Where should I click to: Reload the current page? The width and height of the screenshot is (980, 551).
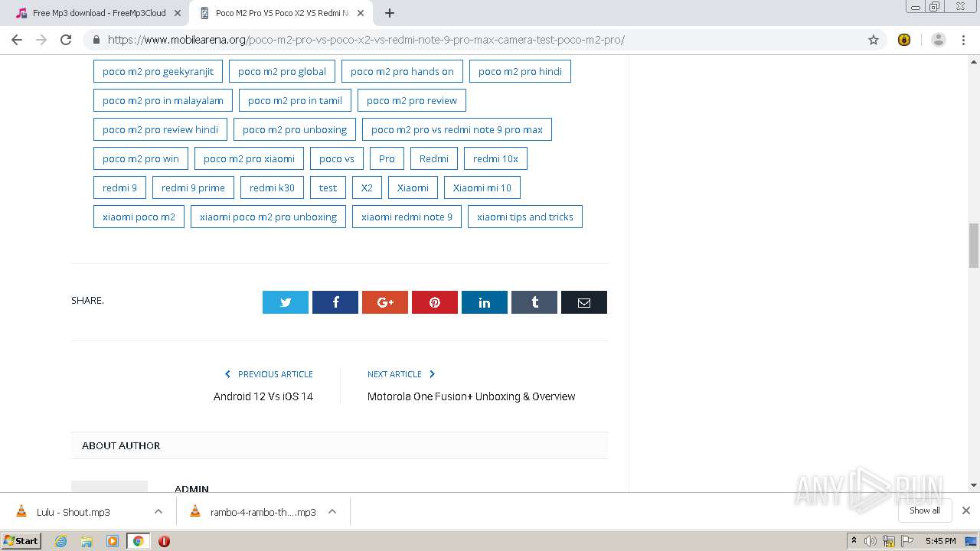(66, 40)
